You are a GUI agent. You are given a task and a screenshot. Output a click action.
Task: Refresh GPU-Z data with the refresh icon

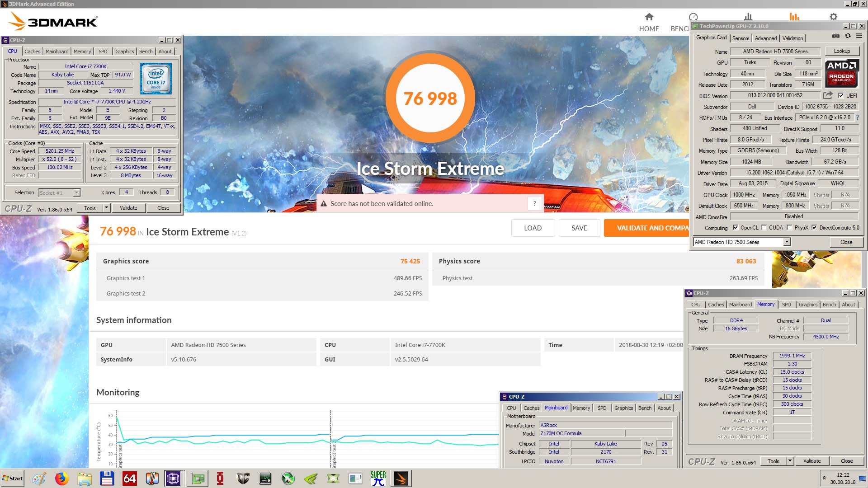[848, 36]
